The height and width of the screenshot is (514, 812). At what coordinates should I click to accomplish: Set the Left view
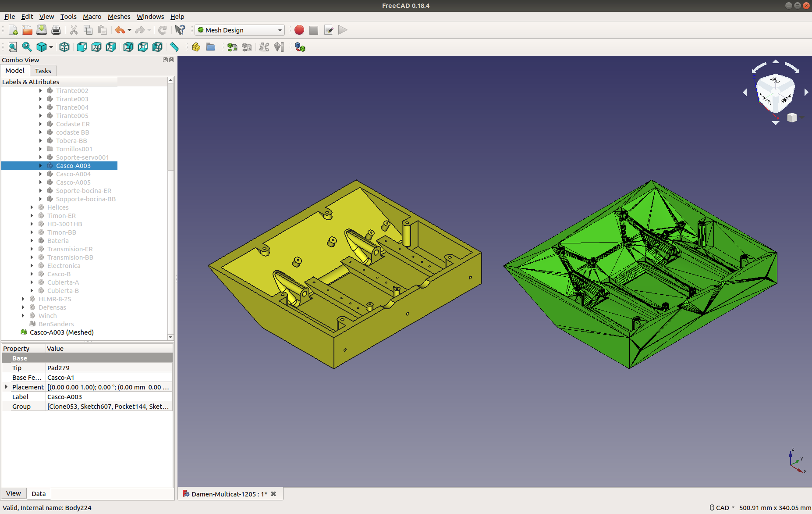click(157, 47)
